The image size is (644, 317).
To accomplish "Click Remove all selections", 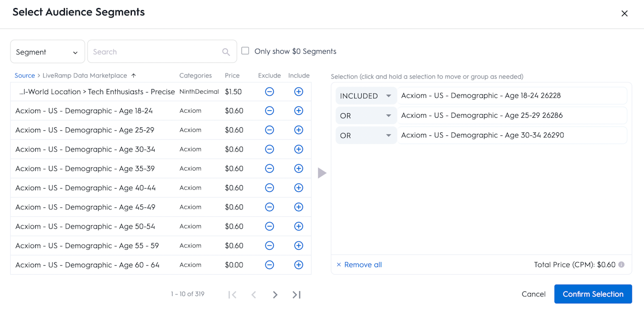I will point(359,265).
